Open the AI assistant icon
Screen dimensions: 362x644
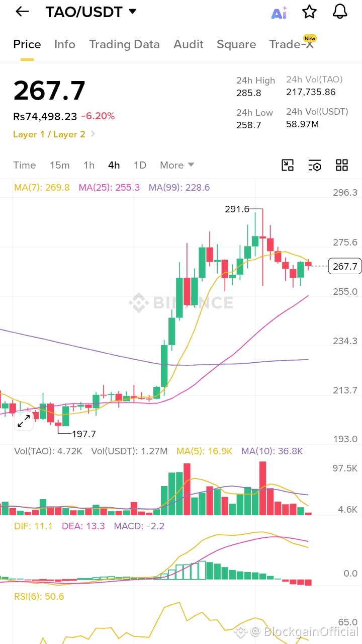pos(279,13)
